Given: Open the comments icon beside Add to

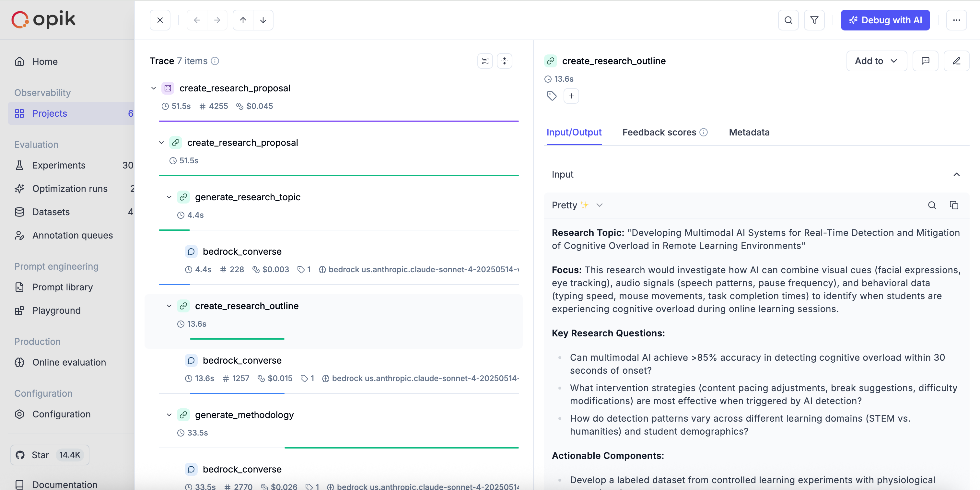Looking at the screenshot, I should point(925,61).
